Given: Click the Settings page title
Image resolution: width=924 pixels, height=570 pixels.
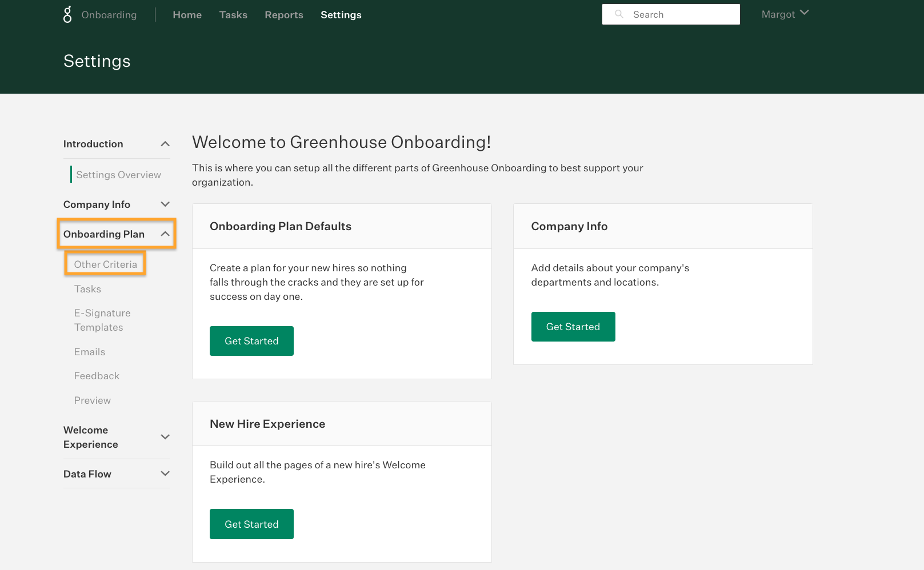Looking at the screenshot, I should pos(97,61).
